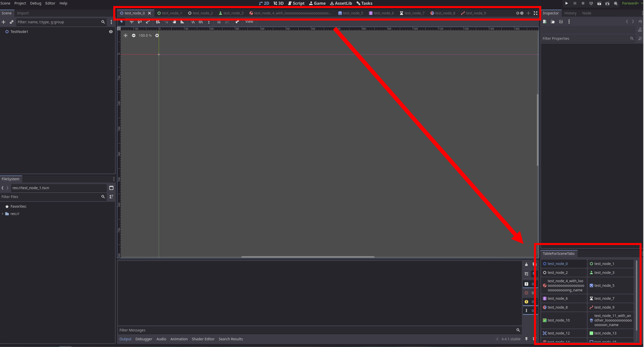Click the Filter Files field

tap(53, 197)
